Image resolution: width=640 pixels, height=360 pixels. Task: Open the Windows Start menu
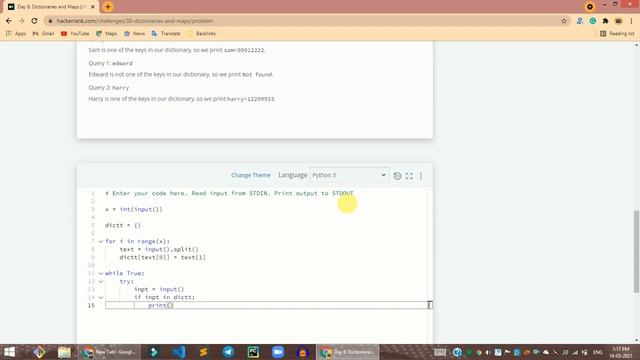pos(9,352)
